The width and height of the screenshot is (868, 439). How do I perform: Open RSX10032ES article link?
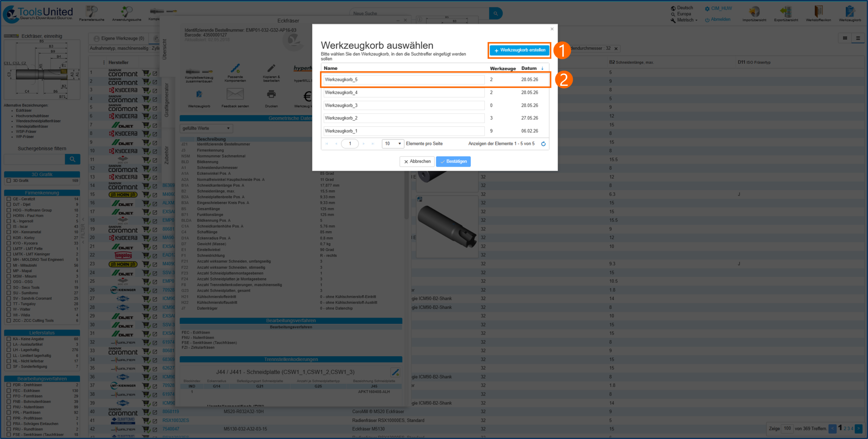coord(176,420)
